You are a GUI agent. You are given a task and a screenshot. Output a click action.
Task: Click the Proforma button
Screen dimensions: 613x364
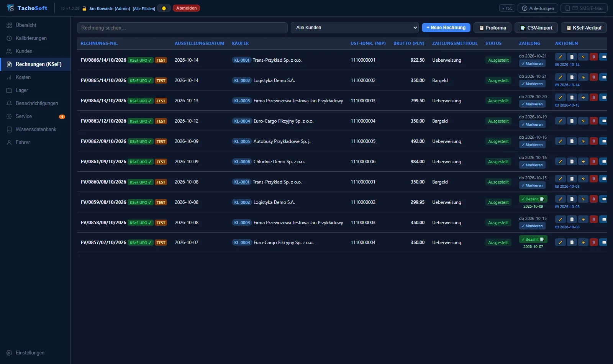(x=492, y=28)
